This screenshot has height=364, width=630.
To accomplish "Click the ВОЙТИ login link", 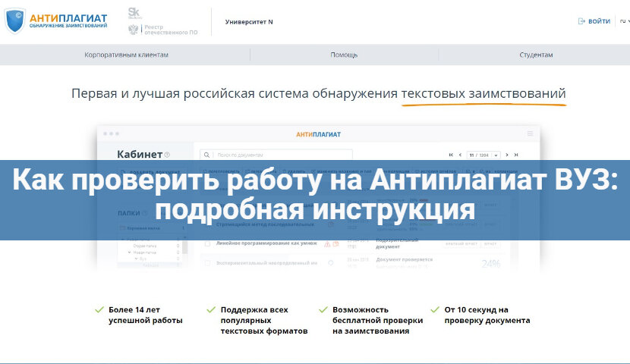I will coord(599,21).
